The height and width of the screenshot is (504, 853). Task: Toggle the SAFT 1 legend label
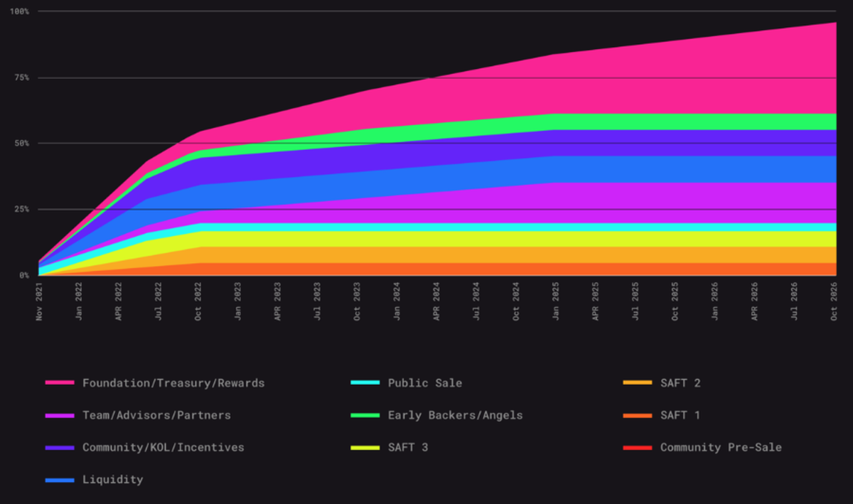pyautogui.click(x=680, y=415)
